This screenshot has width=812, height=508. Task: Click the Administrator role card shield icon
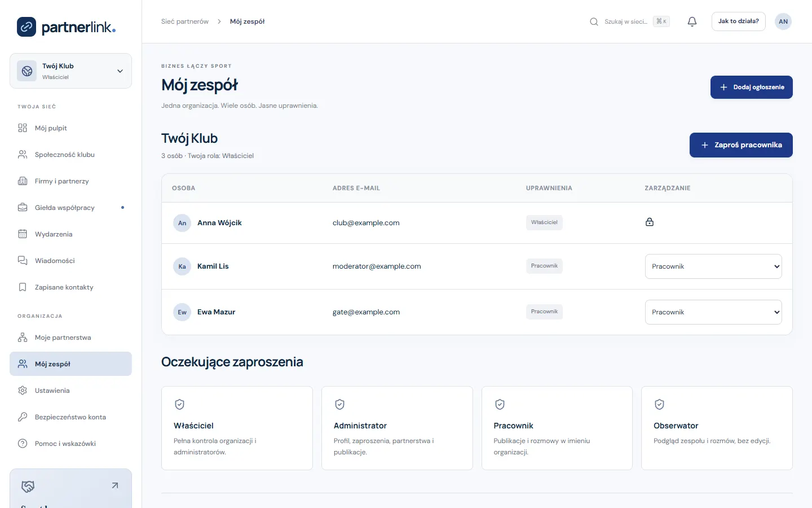click(339, 404)
